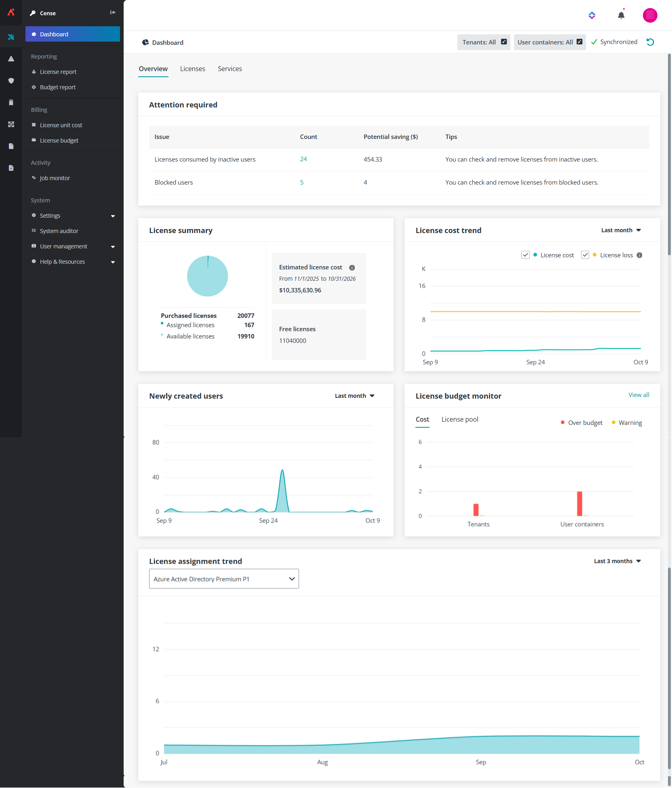
Task: Open the pink user avatar menu
Action: (650, 15)
